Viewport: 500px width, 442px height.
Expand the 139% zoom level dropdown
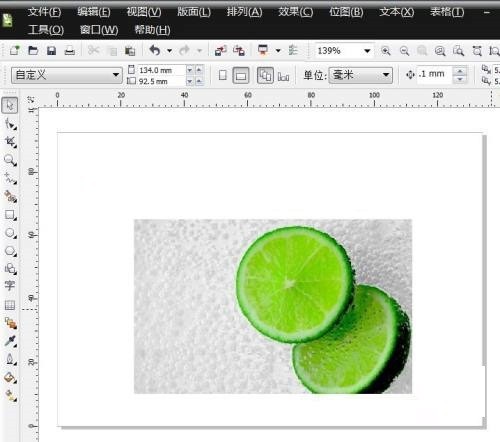(x=367, y=51)
